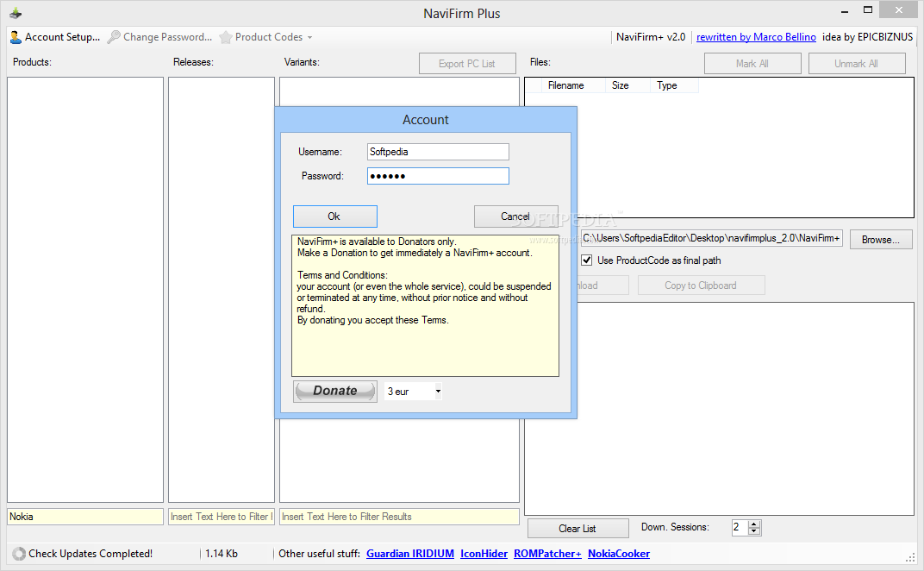Click the Donate button
This screenshot has width=924, height=571.
pos(334,391)
